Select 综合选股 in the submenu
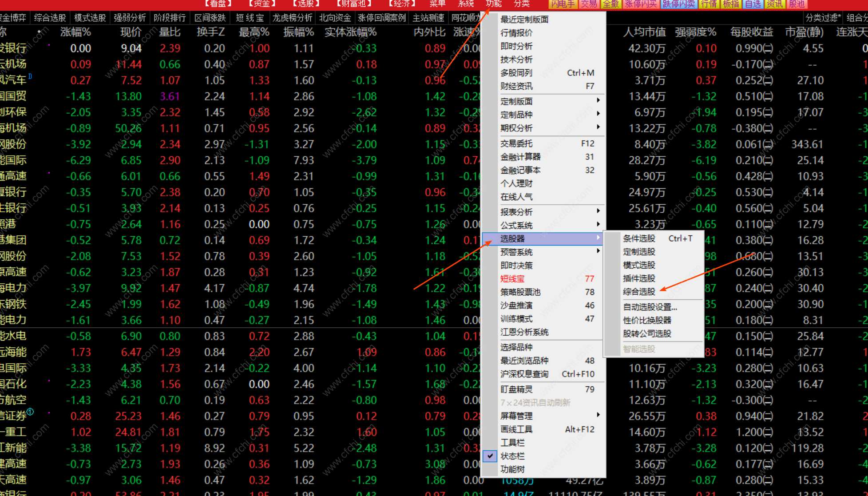 [639, 292]
